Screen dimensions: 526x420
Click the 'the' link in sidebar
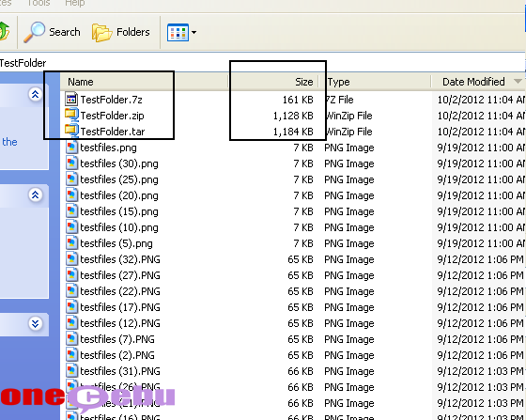pyautogui.click(x=9, y=142)
